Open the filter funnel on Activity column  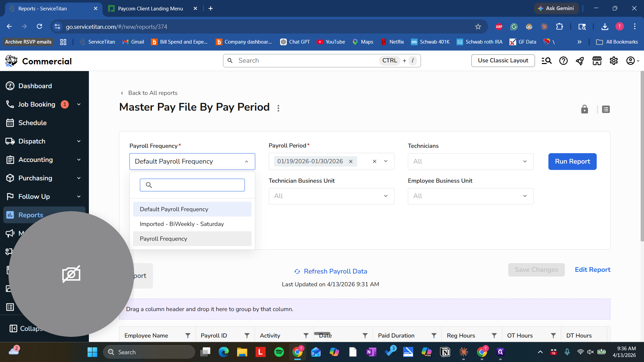[x=306, y=335]
